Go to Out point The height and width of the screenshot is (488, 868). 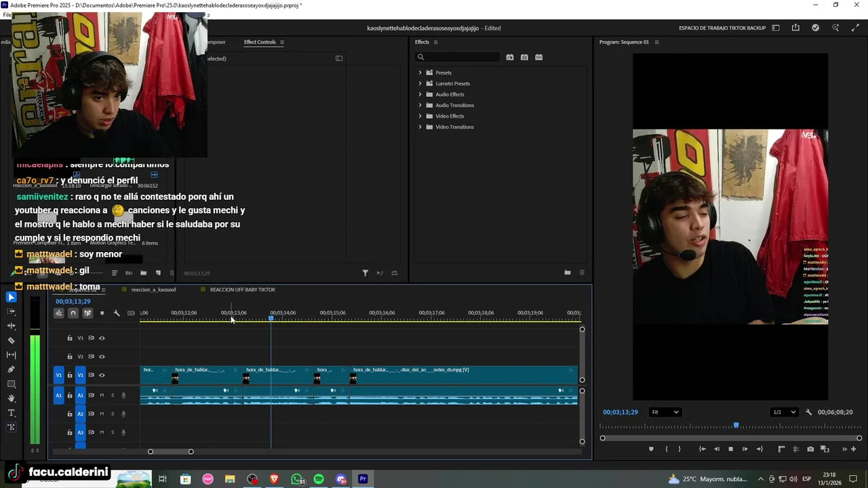pos(759,449)
